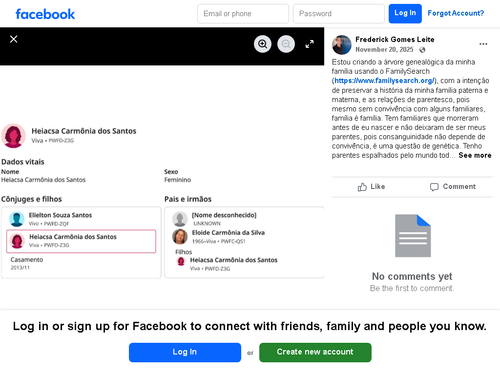Click highlighted Heiacsa avatar in spouse box
The height and width of the screenshot is (375, 500).
click(17, 241)
